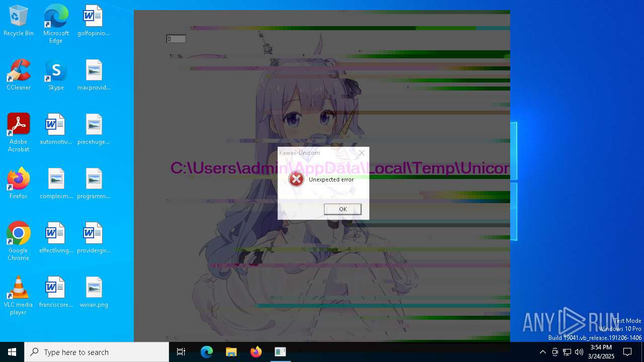644x362 pixels.
Task: Open Microsoft Edge from the taskbar
Action: point(207,352)
